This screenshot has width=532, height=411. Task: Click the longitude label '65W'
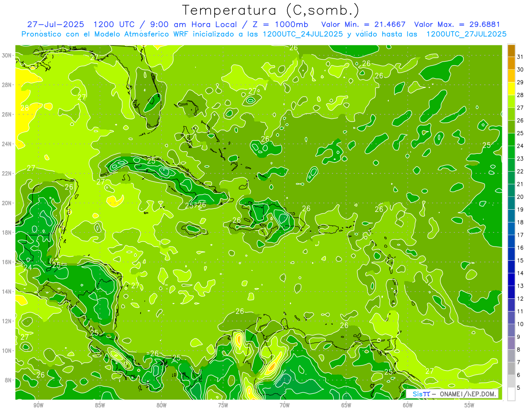click(346, 405)
